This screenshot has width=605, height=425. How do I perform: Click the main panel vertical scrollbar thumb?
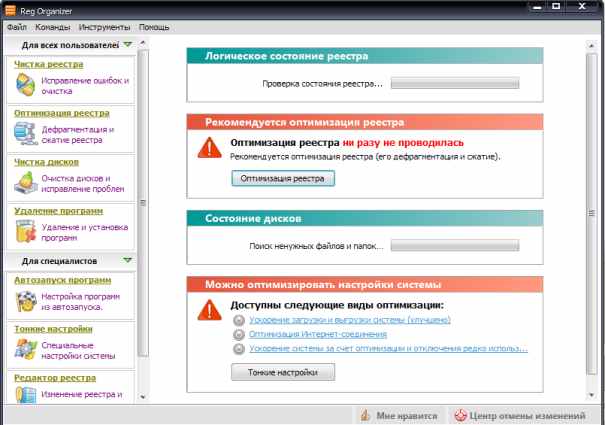(591, 213)
